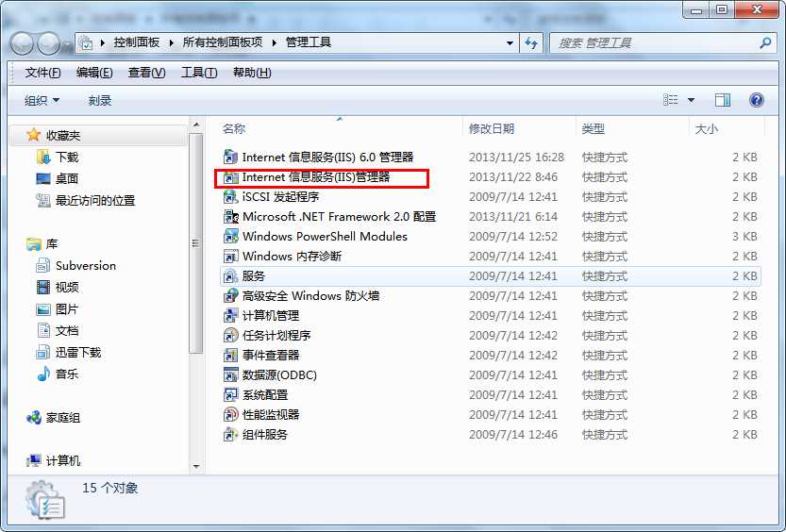Click the Windows PowerShell Modules icon
This screenshot has width=786, height=532.
tap(230, 237)
